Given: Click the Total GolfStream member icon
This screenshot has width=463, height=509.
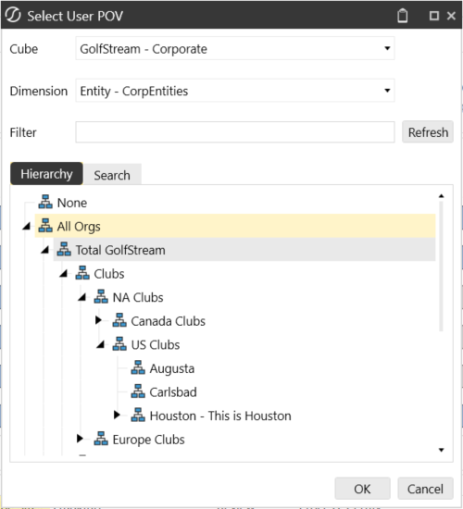Looking at the screenshot, I should point(64,249).
